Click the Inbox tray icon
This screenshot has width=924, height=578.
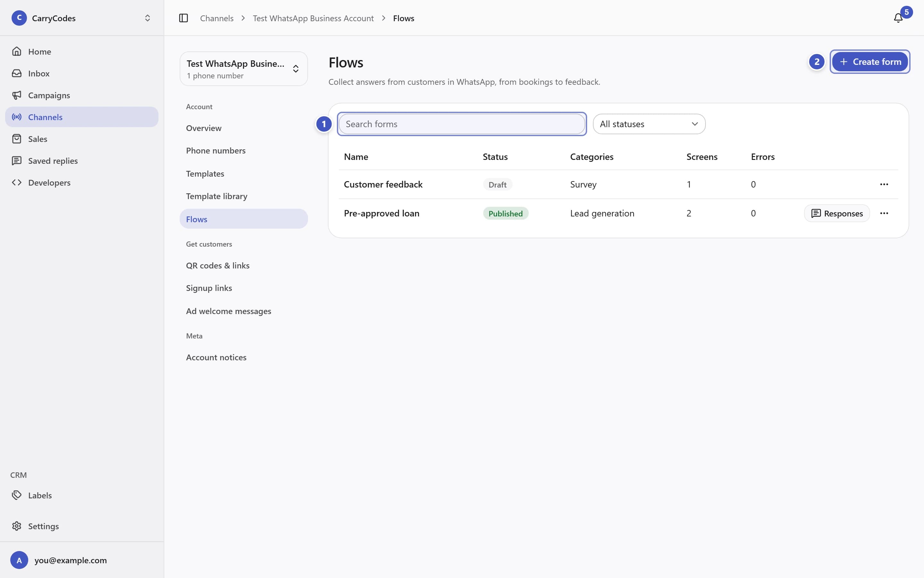pyautogui.click(x=17, y=73)
